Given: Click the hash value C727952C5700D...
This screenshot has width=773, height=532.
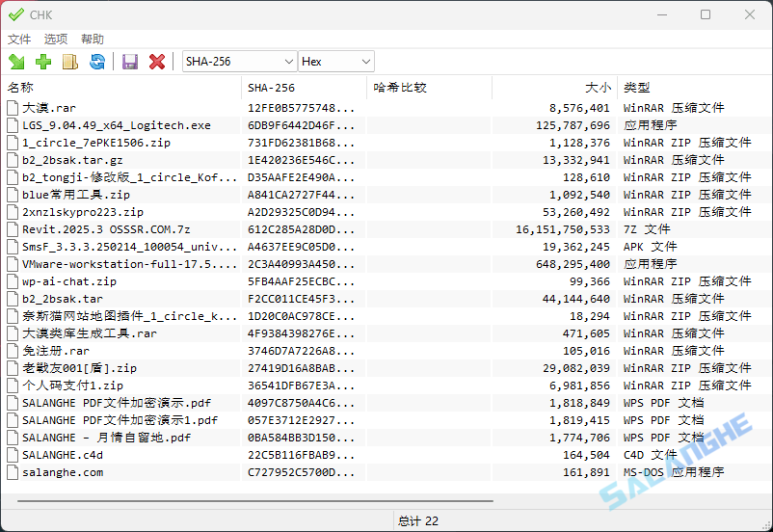Looking at the screenshot, I should click(x=301, y=472).
